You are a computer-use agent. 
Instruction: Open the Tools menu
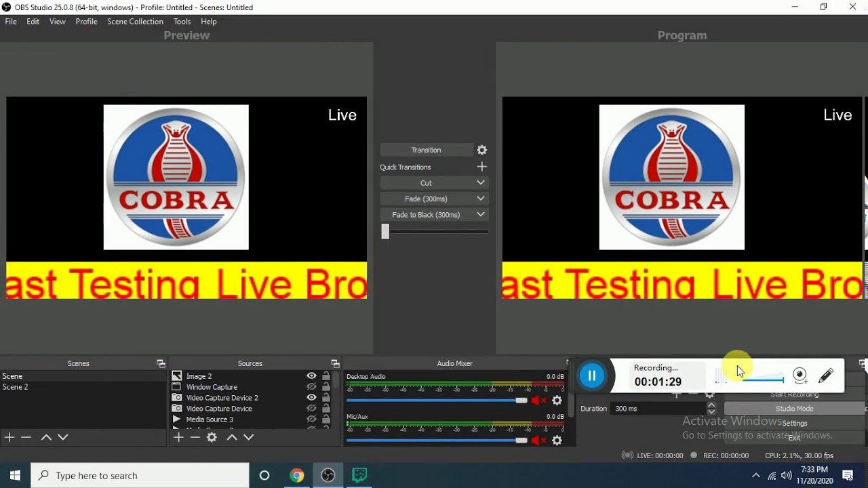pyautogui.click(x=182, y=22)
